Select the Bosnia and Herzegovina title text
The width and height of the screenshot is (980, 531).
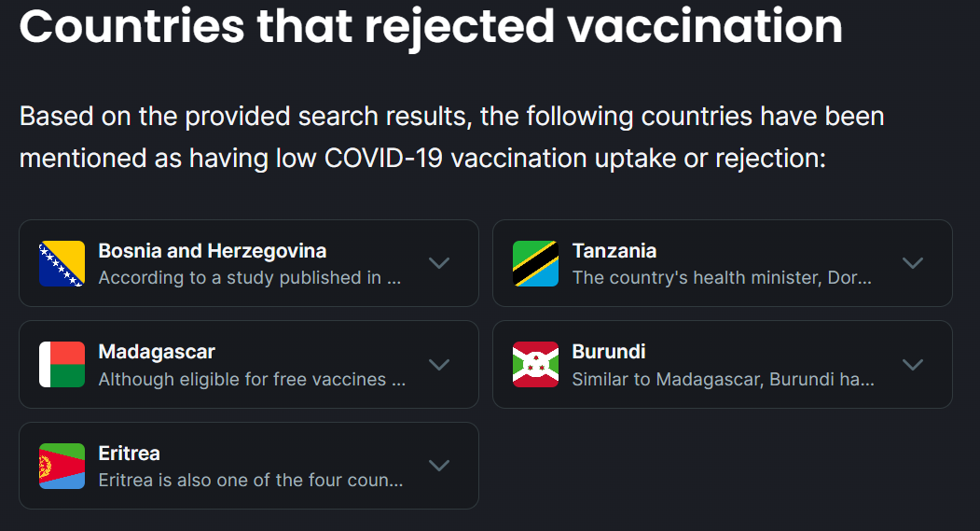(x=212, y=251)
